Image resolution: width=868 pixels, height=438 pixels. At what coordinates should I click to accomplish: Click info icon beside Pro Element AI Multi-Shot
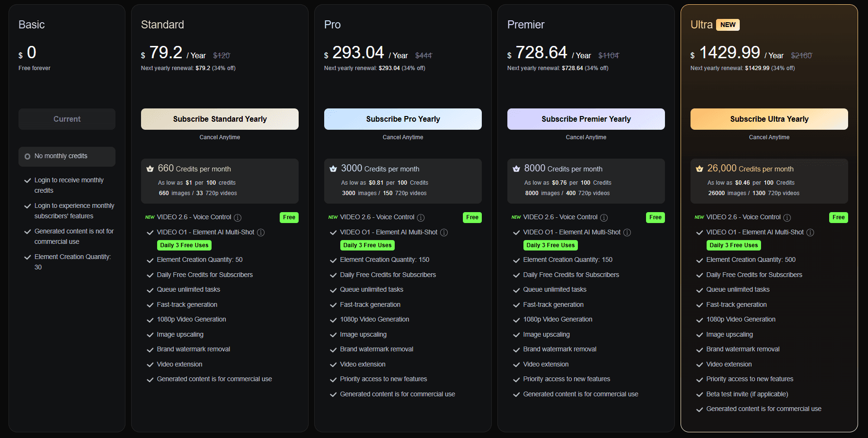point(444,232)
